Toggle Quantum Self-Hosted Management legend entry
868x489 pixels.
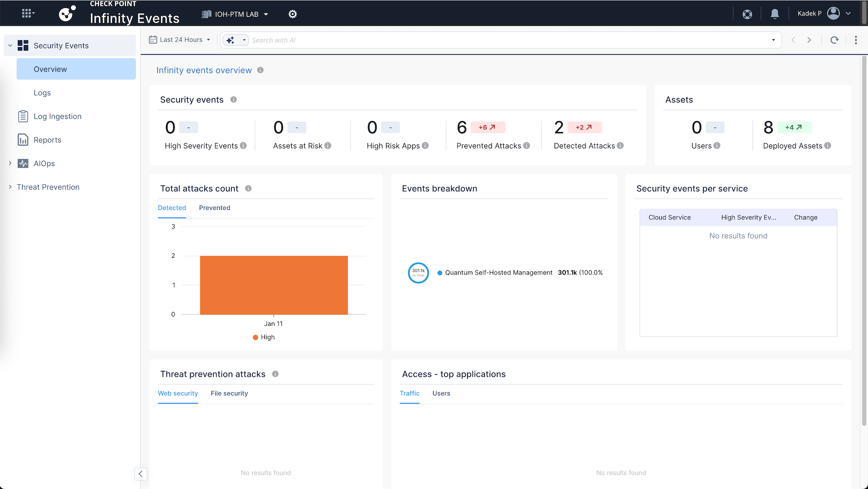[x=498, y=272]
